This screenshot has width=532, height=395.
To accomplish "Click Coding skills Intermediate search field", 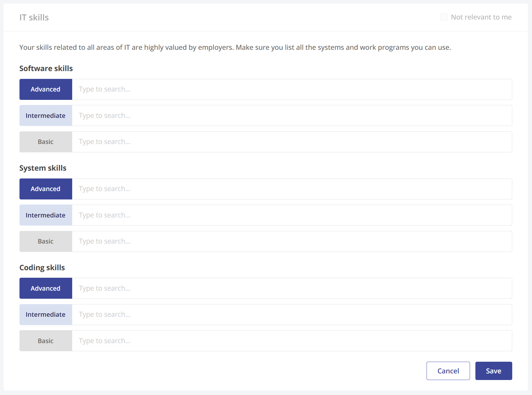I will (292, 315).
